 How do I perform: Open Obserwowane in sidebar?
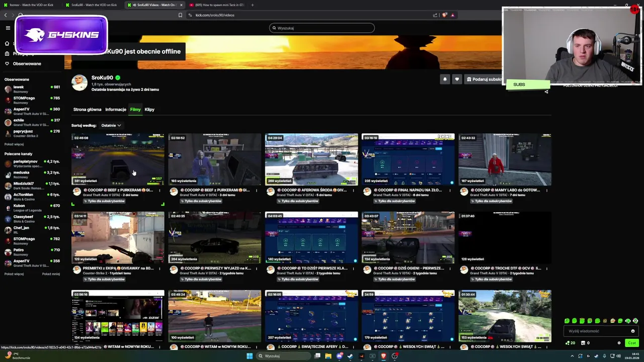27,64
